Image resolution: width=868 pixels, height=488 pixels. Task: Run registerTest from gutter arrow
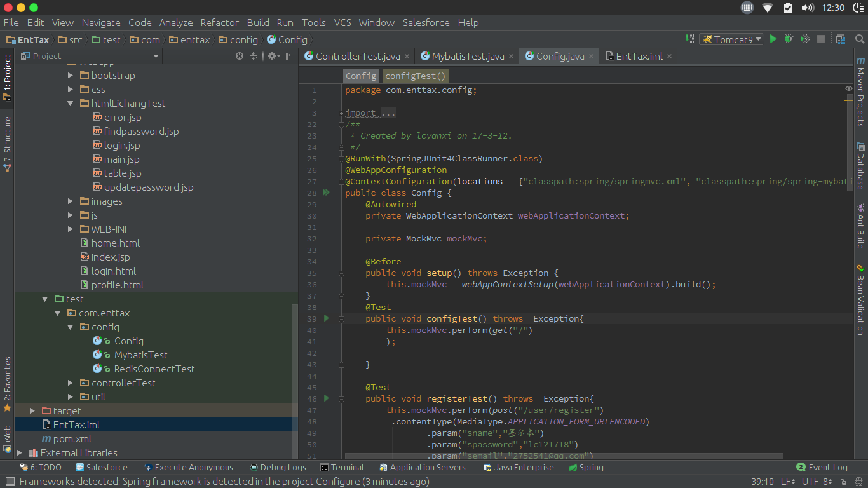pyautogui.click(x=327, y=398)
